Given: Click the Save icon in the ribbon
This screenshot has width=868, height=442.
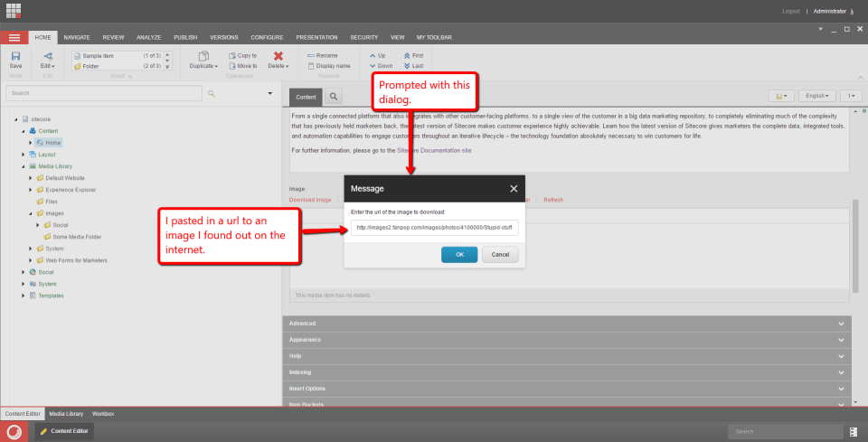Looking at the screenshot, I should pos(15,57).
